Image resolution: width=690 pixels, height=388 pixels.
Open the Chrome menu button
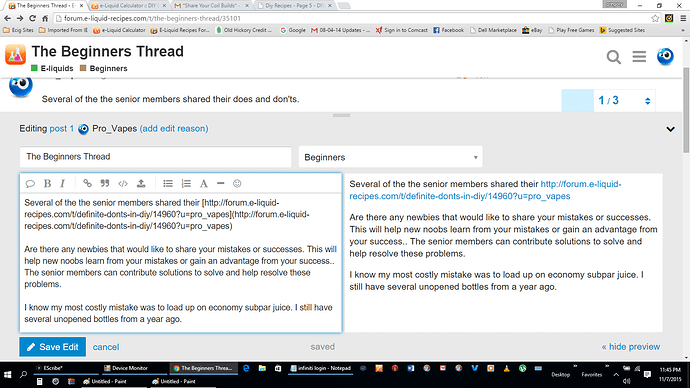click(683, 18)
